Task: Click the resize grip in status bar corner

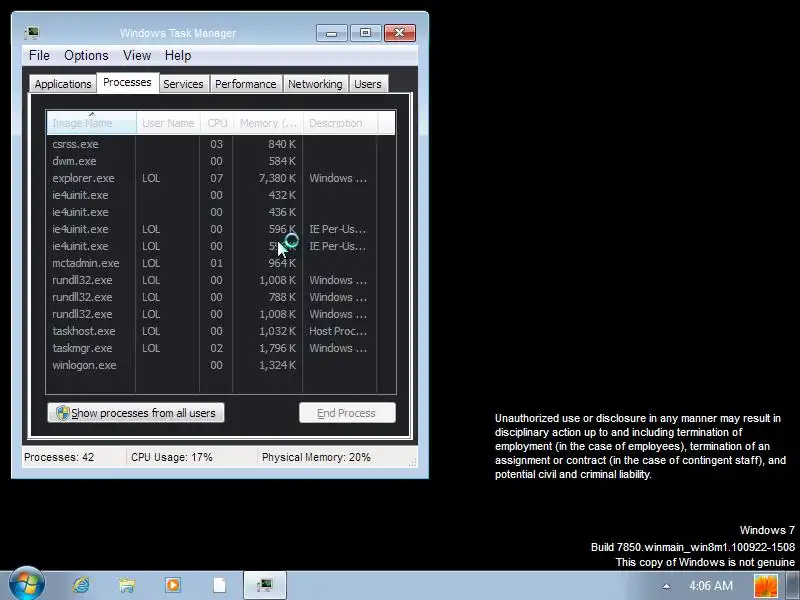Action: coord(412,462)
